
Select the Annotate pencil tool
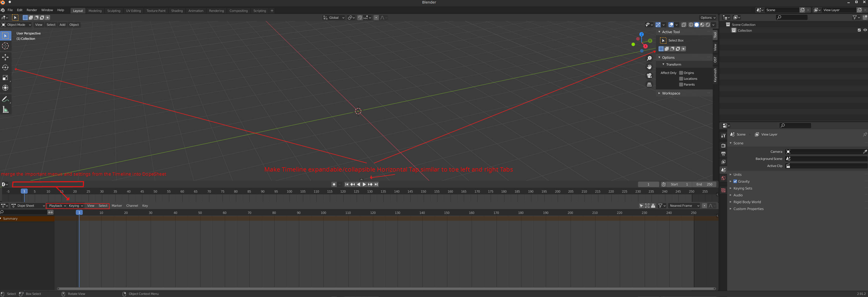pos(5,99)
